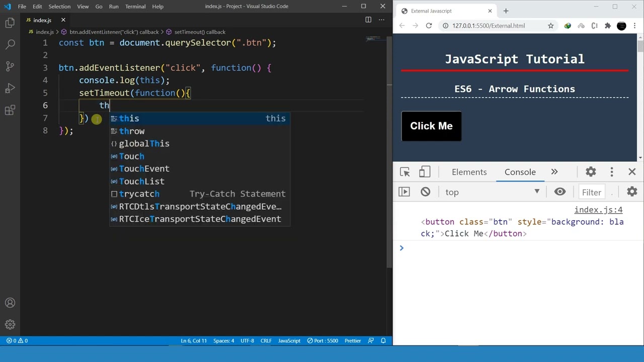This screenshot has width=644, height=362.
Task: Open the Source Control view
Action: 10,66
